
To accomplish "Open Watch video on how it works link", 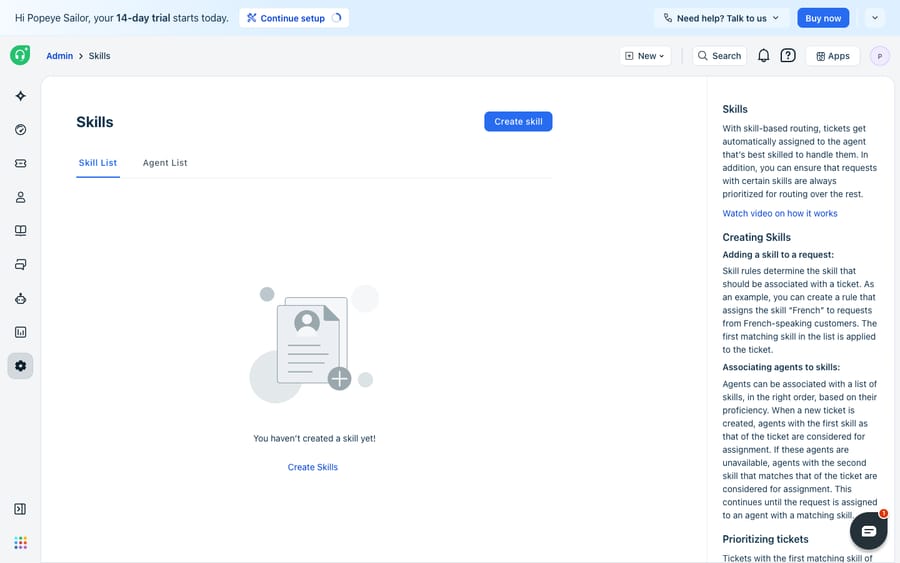I will coord(779,213).
